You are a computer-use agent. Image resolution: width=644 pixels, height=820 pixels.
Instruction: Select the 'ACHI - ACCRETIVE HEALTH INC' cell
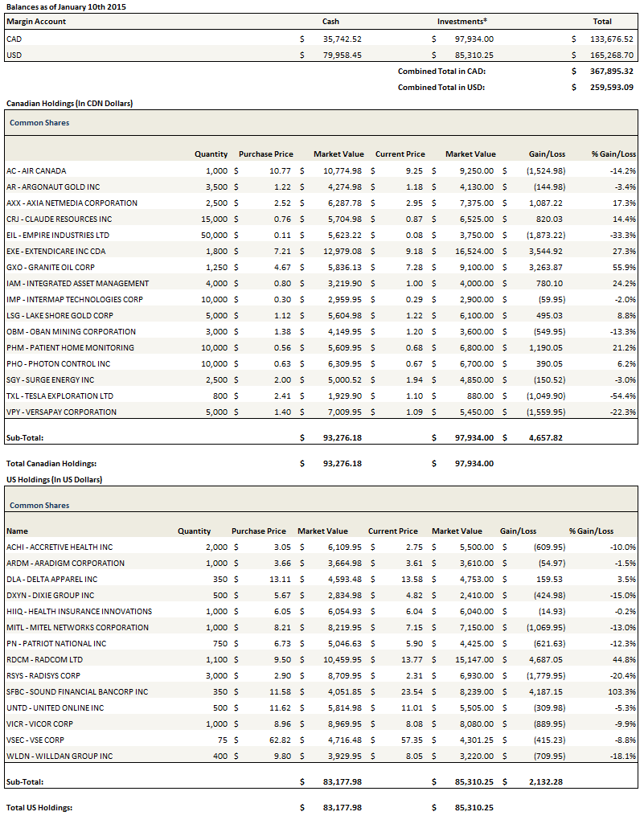59,547
